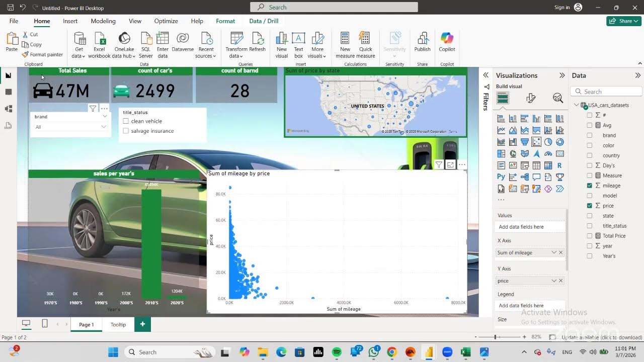
Task: Open the OneLake data hub
Action: (124, 45)
